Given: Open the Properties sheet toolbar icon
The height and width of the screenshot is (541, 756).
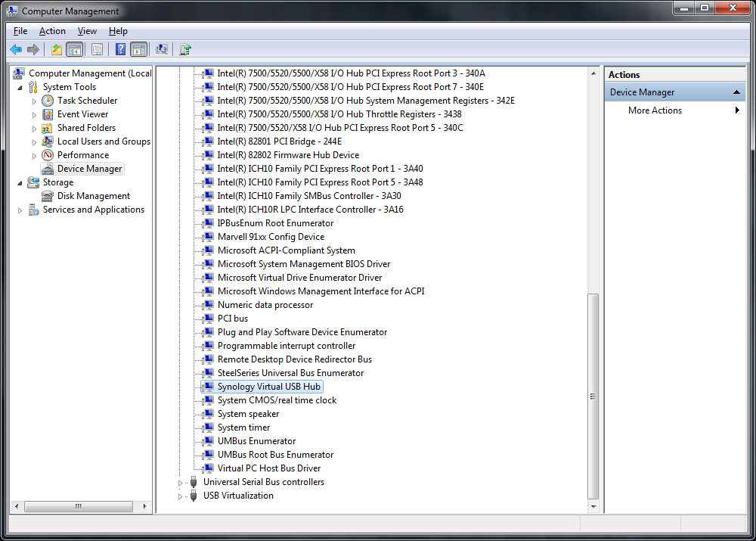Looking at the screenshot, I should 97,49.
